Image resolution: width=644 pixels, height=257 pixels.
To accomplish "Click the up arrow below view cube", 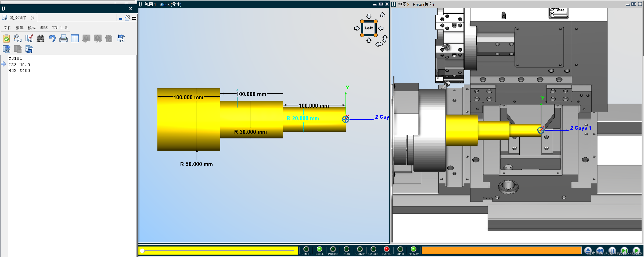I will point(369,40).
